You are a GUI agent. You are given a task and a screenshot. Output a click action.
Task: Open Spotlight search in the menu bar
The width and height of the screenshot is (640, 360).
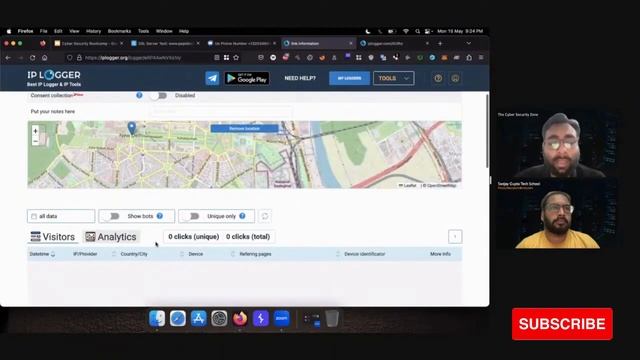pyautogui.click(x=417, y=31)
